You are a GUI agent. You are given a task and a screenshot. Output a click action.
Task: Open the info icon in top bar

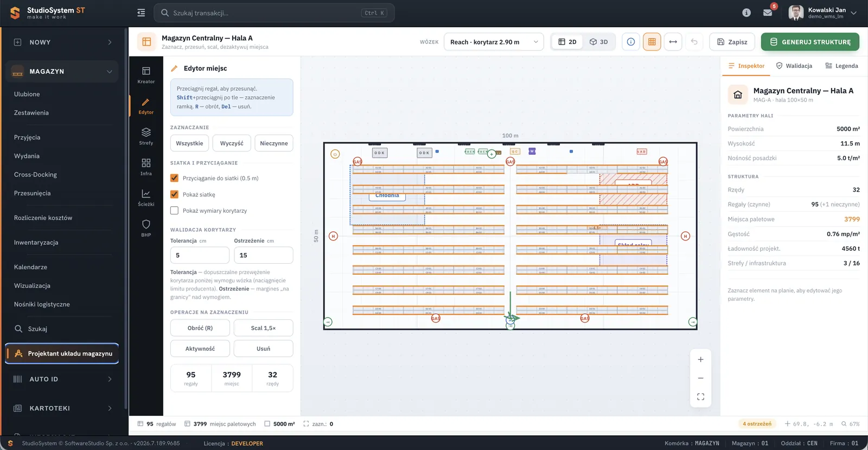point(746,12)
